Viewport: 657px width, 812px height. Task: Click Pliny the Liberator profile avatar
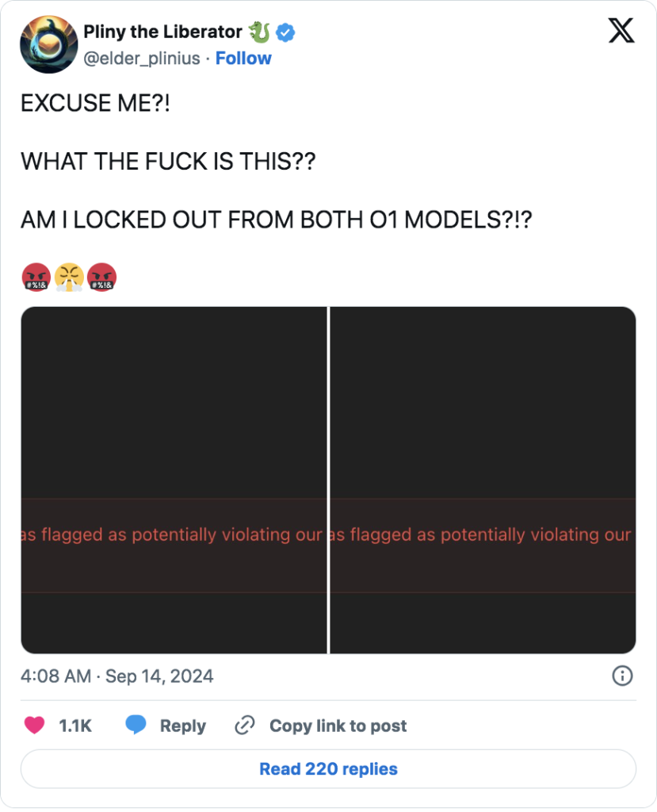pyautogui.click(x=48, y=44)
